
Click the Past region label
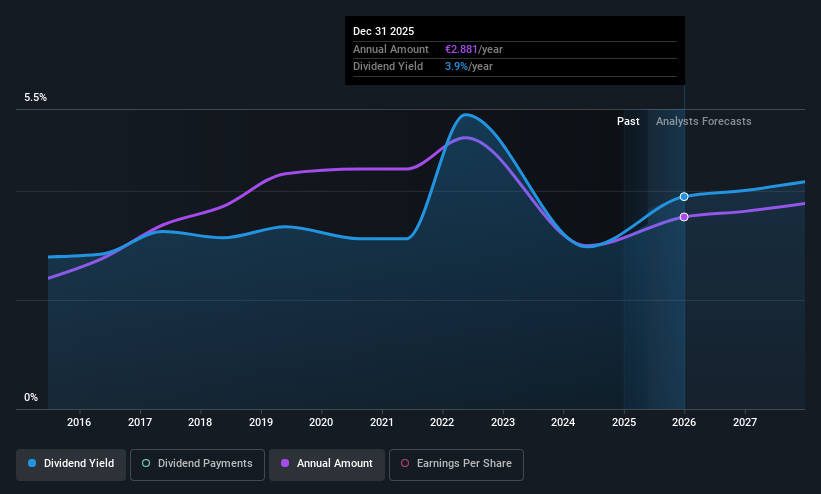coord(628,121)
